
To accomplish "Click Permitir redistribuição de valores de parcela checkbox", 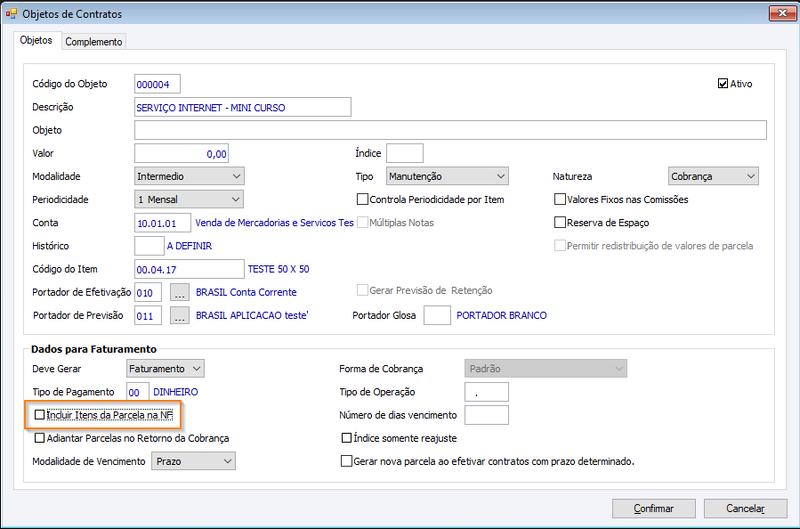I will pos(560,245).
